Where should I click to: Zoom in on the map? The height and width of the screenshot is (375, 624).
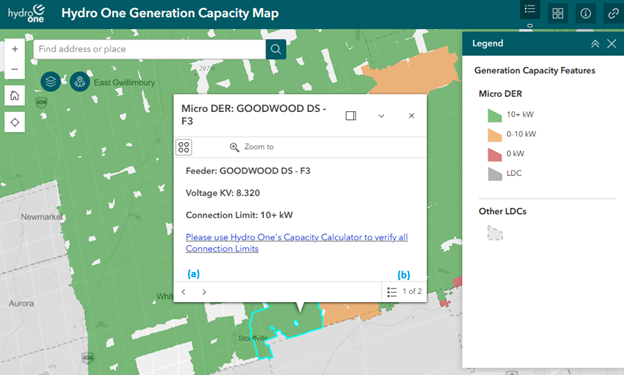pos(15,49)
